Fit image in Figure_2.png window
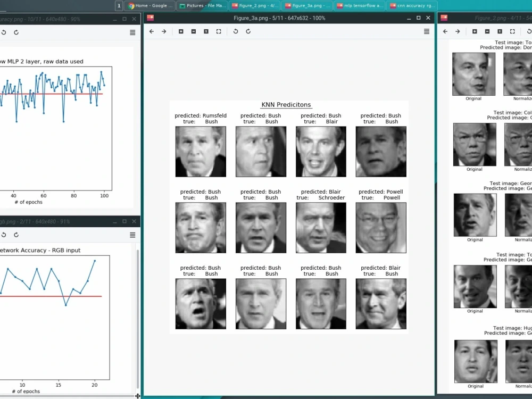The width and height of the screenshot is (532, 399). pos(512,31)
